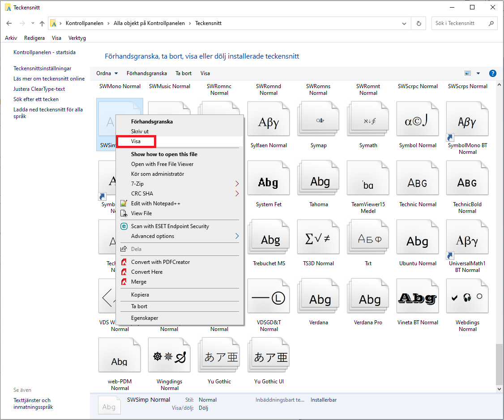The height and width of the screenshot is (420, 504).
Task: Select the Yu Gothic UI font
Action: point(269,358)
